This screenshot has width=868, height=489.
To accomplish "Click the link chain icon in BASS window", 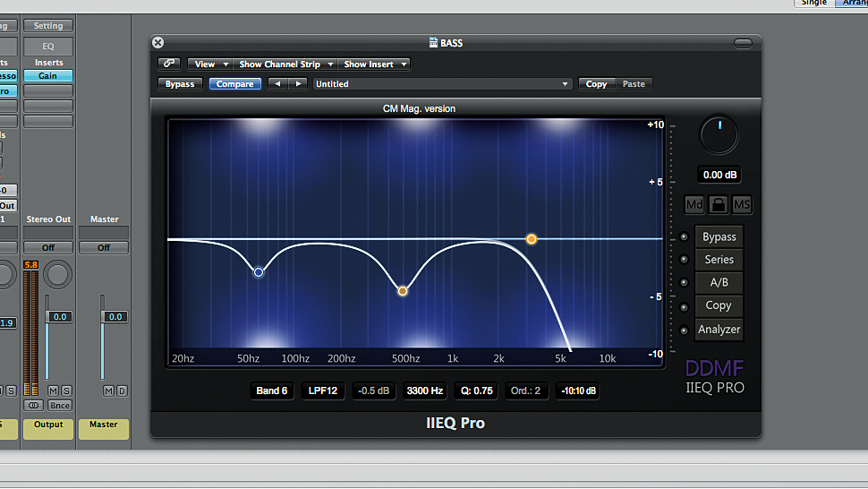I will point(169,64).
